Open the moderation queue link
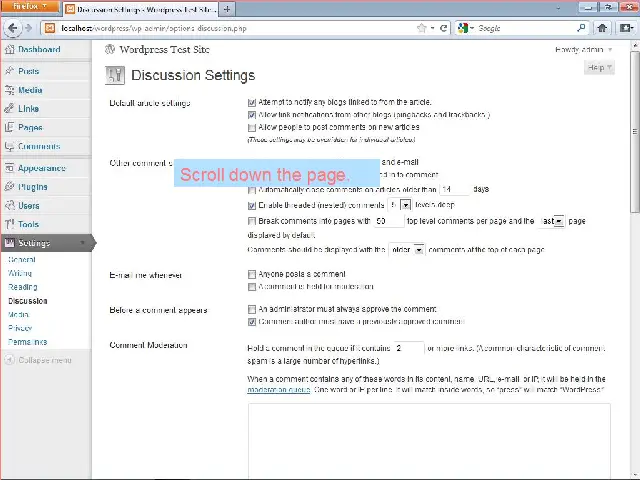Image resolution: width=640 pixels, height=480 pixels. click(x=279, y=390)
